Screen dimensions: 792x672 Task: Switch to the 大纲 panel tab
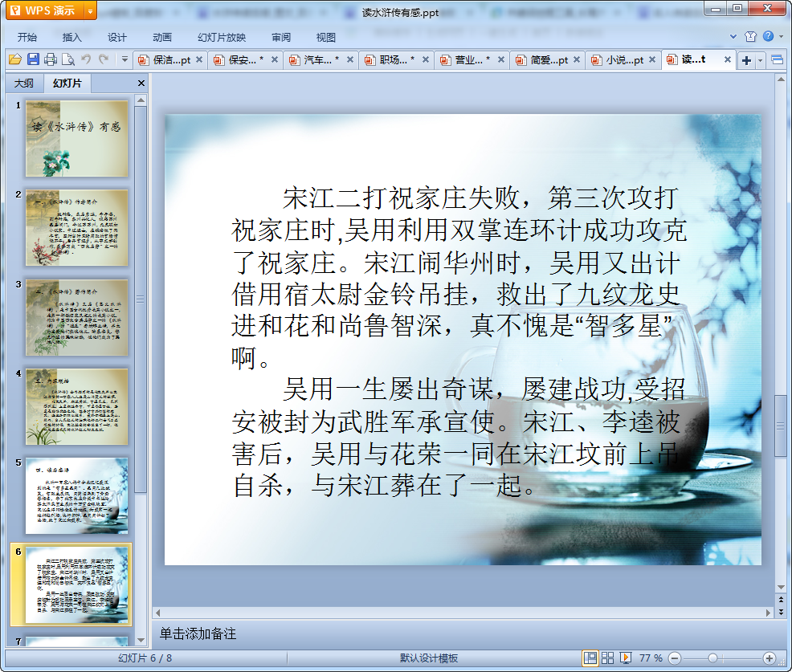tap(24, 83)
